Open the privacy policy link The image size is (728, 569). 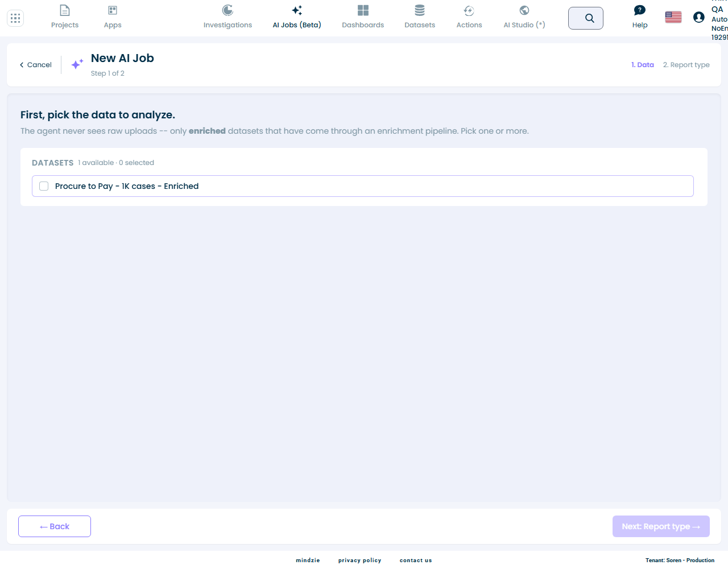(x=360, y=560)
